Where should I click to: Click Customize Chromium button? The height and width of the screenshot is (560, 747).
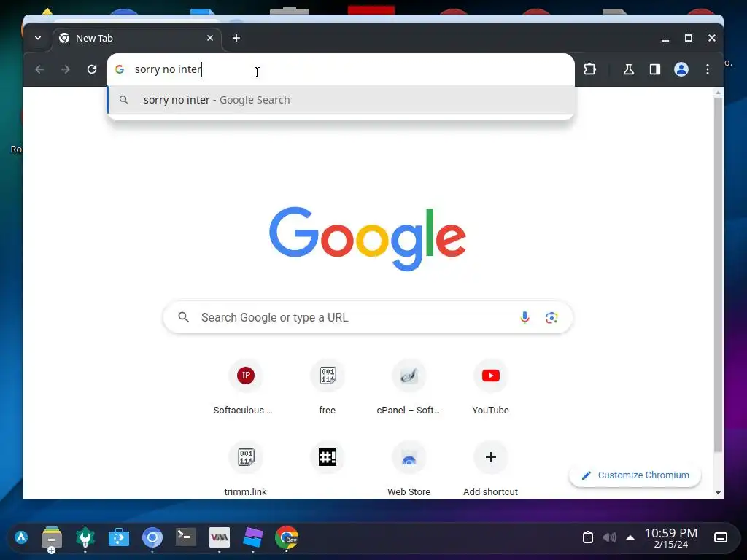635,475
